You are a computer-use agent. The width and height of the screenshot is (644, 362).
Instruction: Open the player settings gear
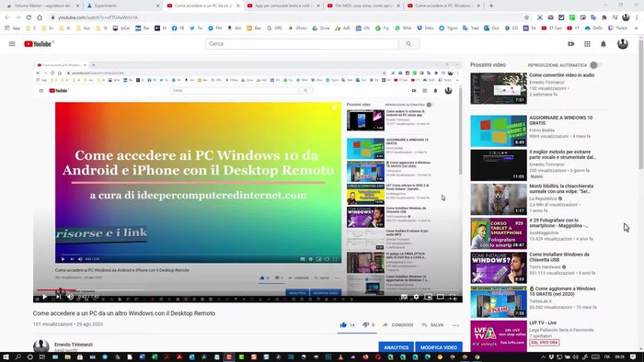pos(416,297)
